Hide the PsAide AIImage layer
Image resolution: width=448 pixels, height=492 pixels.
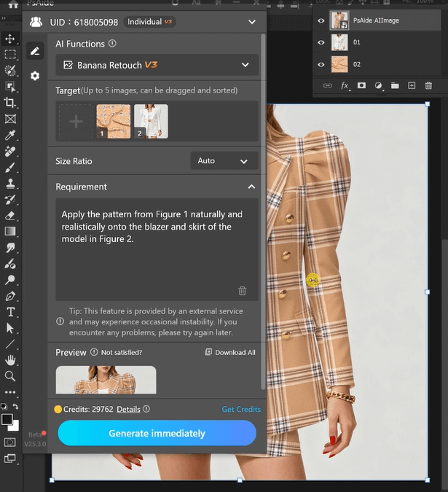pos(321,20)
